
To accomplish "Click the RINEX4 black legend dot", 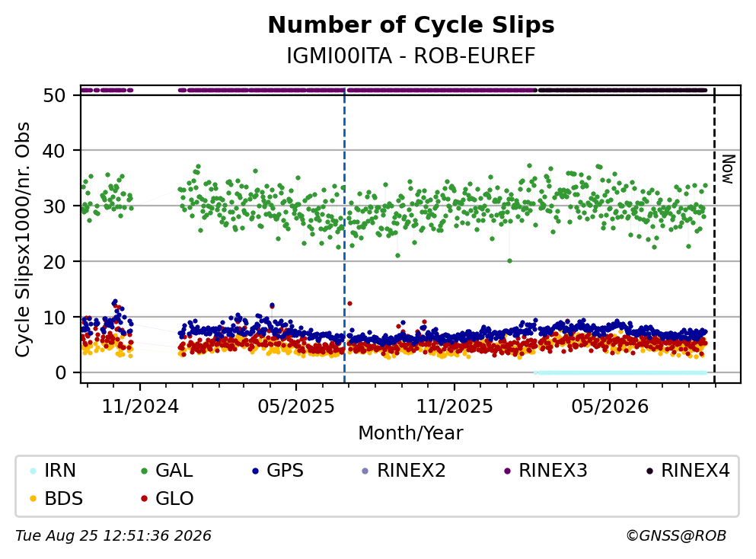I will [649, 471].
